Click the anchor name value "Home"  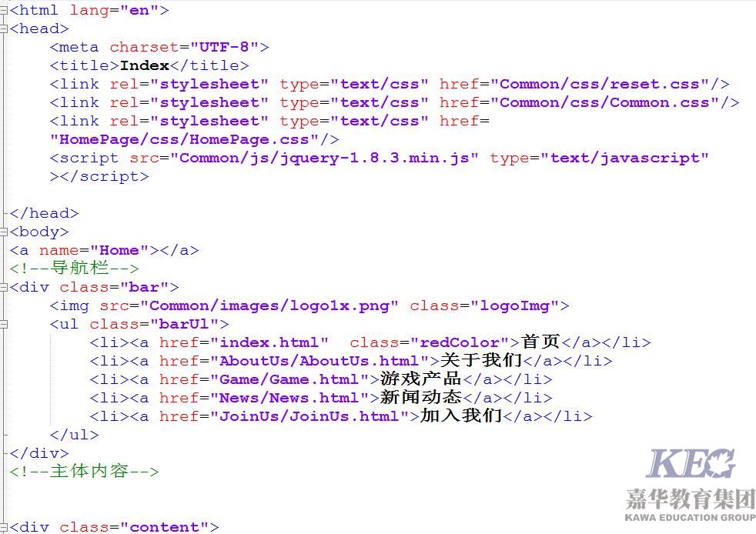click(119, 251)
